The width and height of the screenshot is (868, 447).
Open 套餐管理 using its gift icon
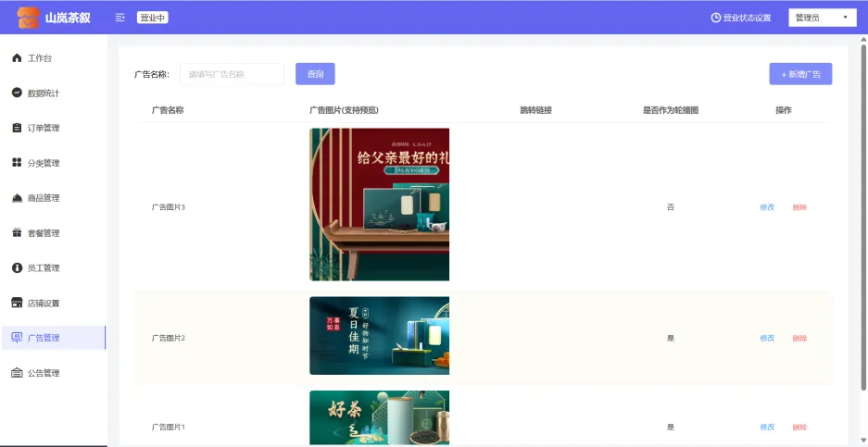coord(17,233)
